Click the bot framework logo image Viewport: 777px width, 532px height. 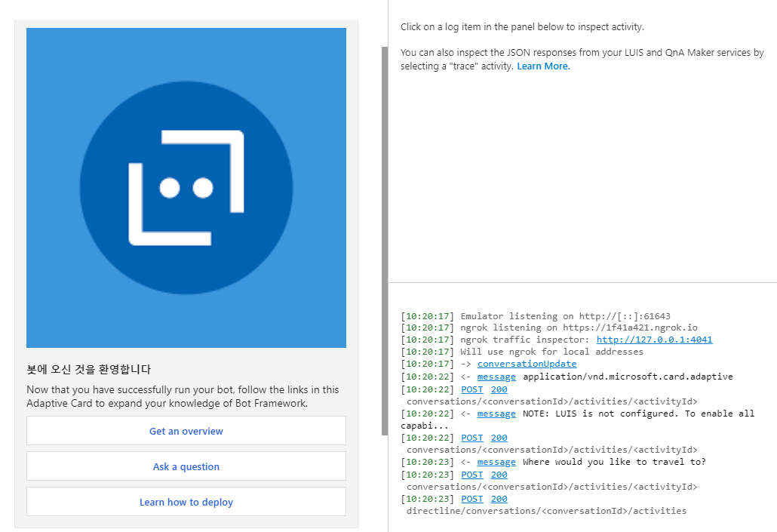pyautogui.click(x=186, y=187)
